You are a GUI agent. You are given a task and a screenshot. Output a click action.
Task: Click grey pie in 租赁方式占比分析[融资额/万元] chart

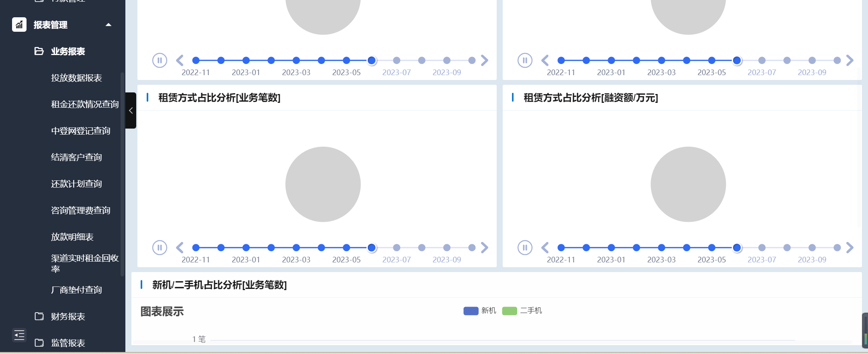click(688, 184)
